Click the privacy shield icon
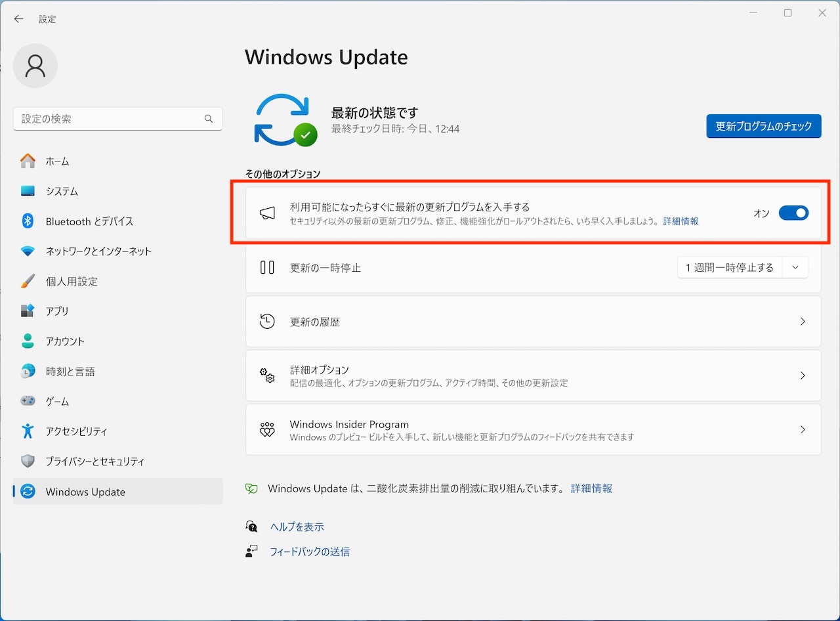 click(x=28, y=461)
